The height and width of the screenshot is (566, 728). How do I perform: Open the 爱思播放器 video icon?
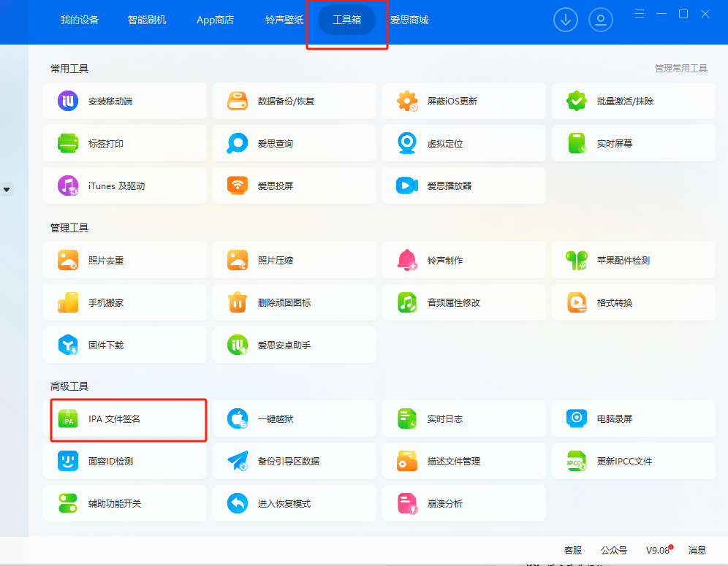point(406,186)
